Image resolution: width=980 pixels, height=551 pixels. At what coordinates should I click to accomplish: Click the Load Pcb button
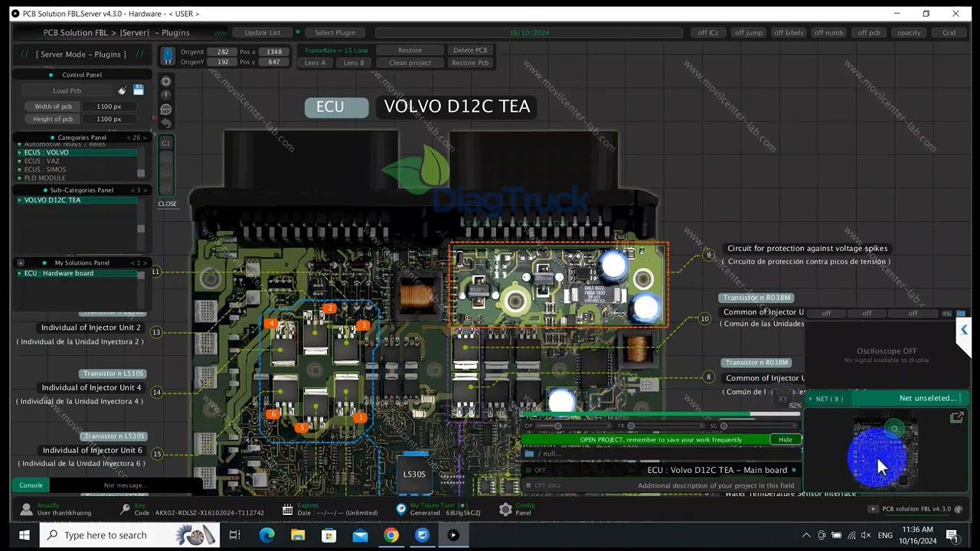point(67,90)
